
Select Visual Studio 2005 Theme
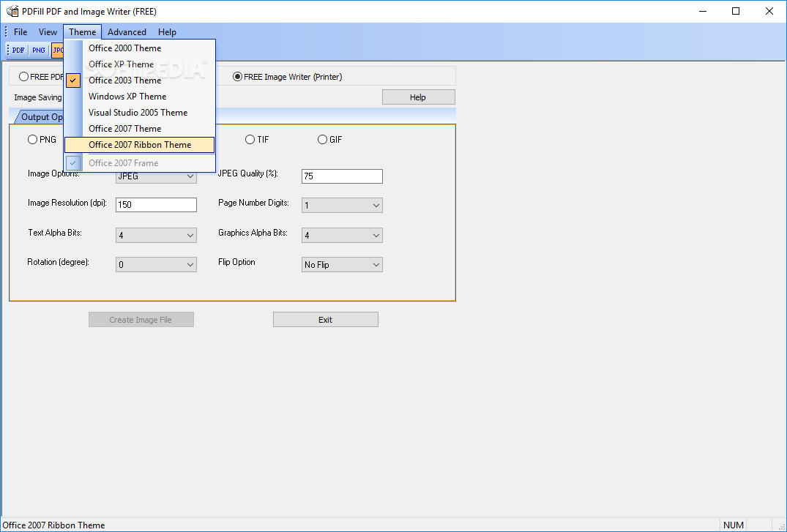(140, 113)
